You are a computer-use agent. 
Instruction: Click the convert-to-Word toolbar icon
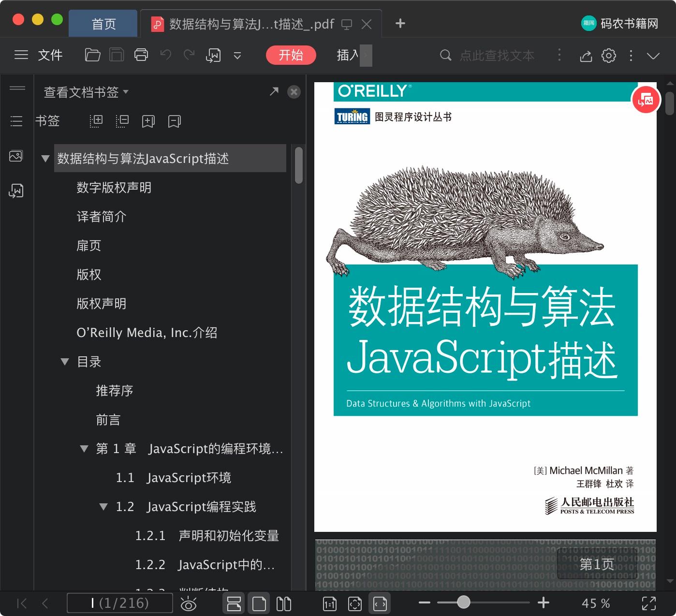click(213, 56)
